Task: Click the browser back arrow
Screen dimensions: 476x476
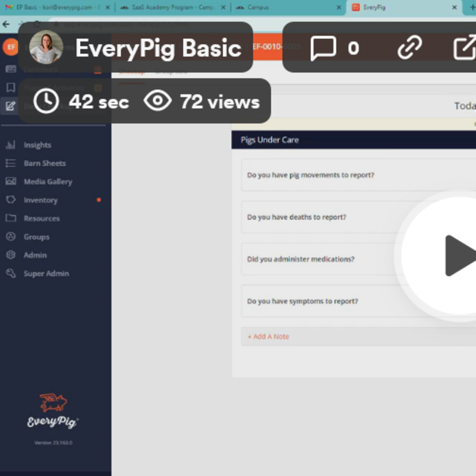Action: [x=6, y=24]
